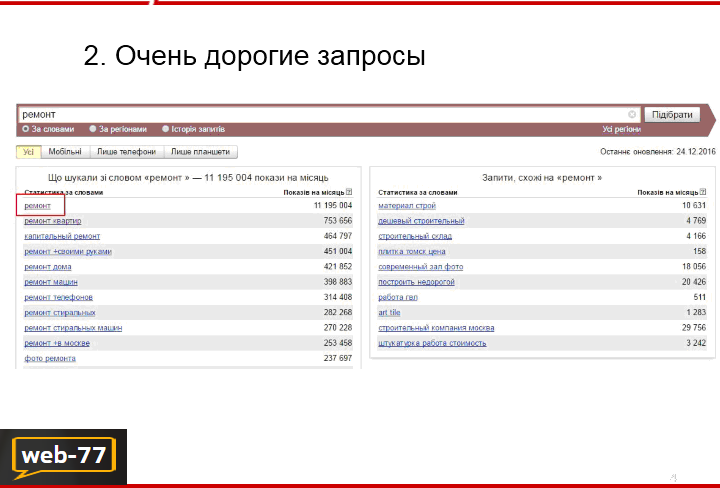Clear the search field with the X icon

click(x=632, y=114)
